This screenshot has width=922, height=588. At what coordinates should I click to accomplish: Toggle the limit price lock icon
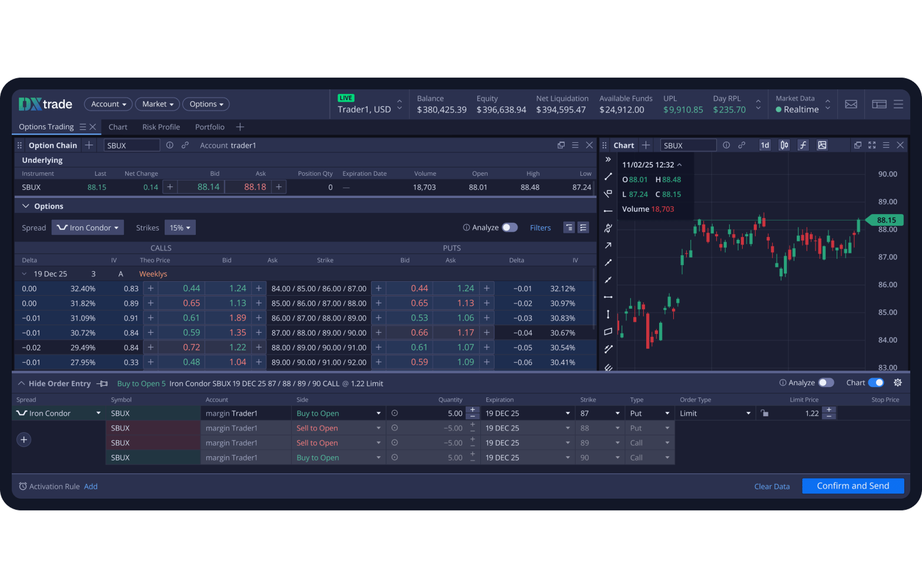tap(764, 413)
